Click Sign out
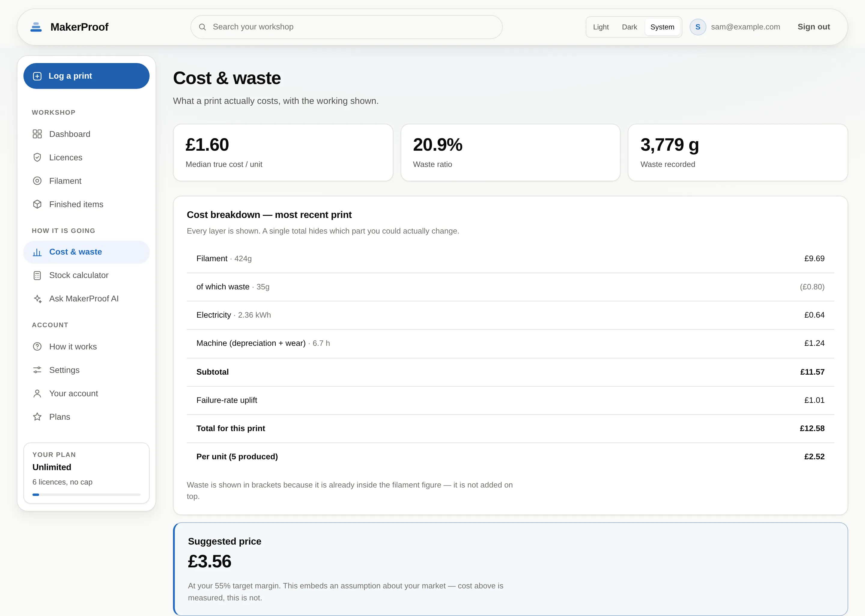 [x=813, y=27]
